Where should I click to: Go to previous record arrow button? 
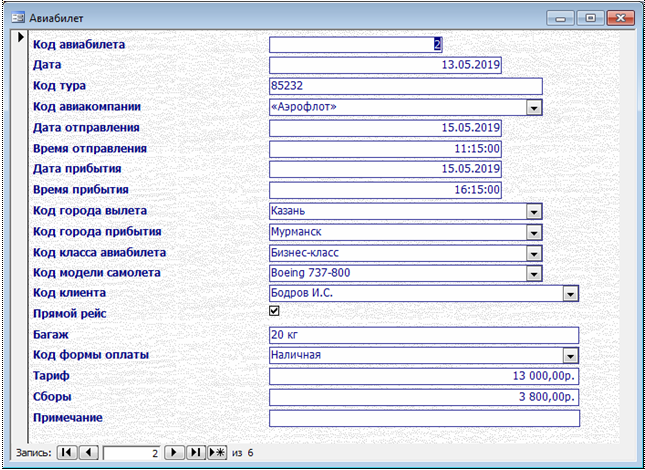pyautogui.click(x=88, y=453)
